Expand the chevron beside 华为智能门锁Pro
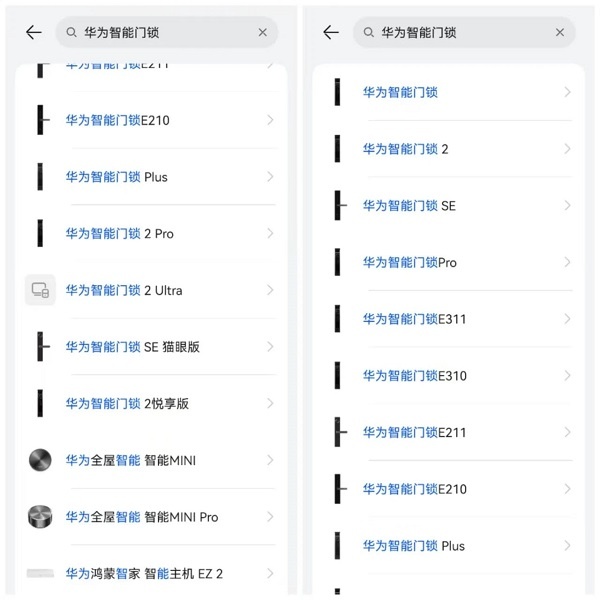 (x=567, y=262)
